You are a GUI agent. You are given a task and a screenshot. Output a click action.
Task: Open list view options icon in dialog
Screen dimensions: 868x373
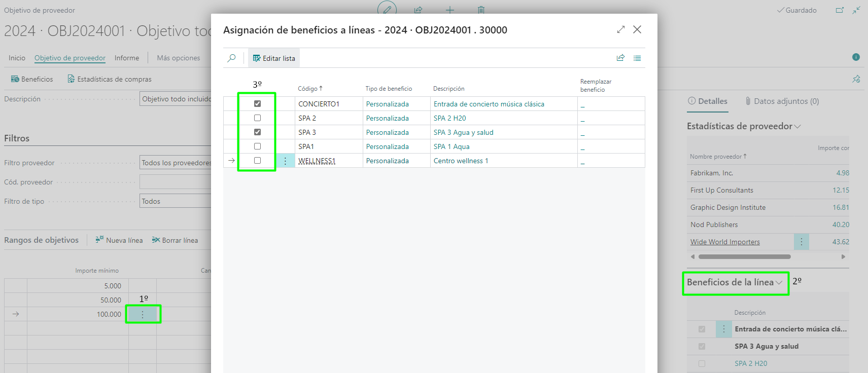point(637,58)
